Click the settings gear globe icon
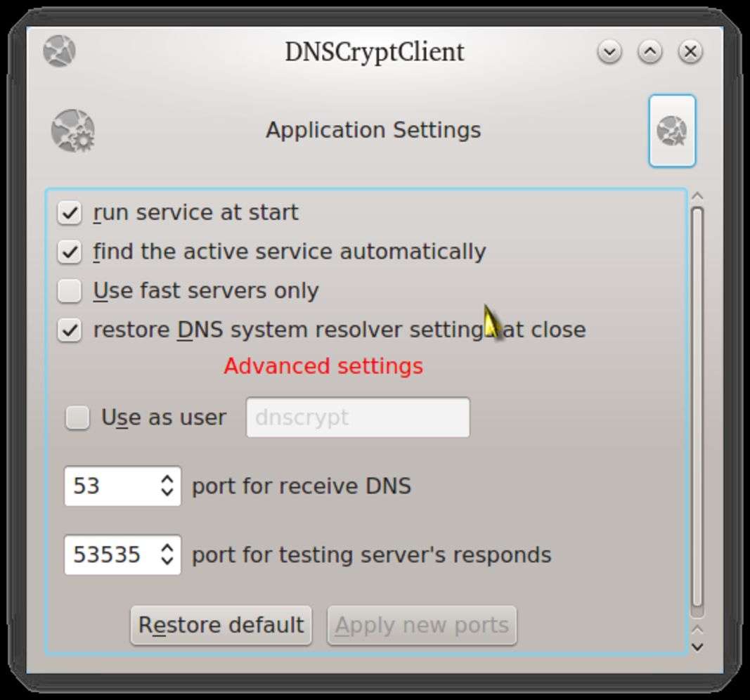This screenshot has width=750, height=700. 73,131
